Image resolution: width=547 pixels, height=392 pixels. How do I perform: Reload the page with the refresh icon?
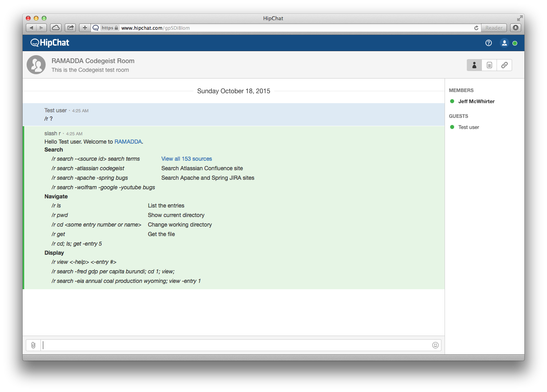pos(476,28)
